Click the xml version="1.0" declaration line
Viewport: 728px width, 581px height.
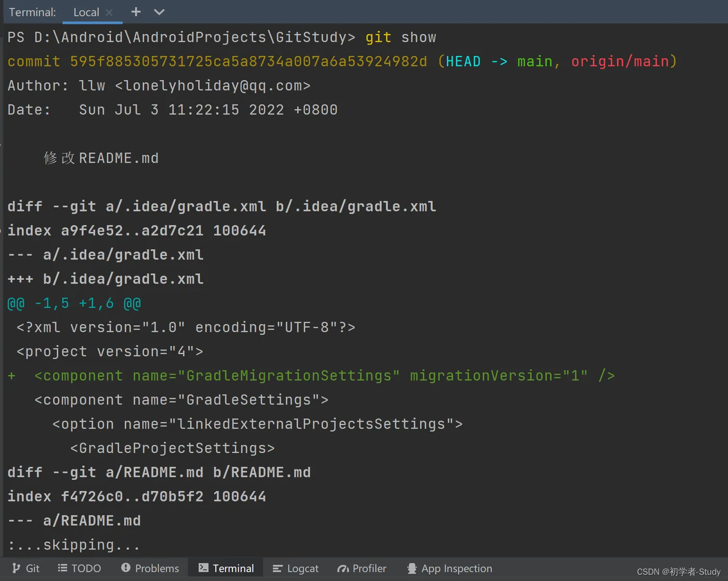coord(186,327)
